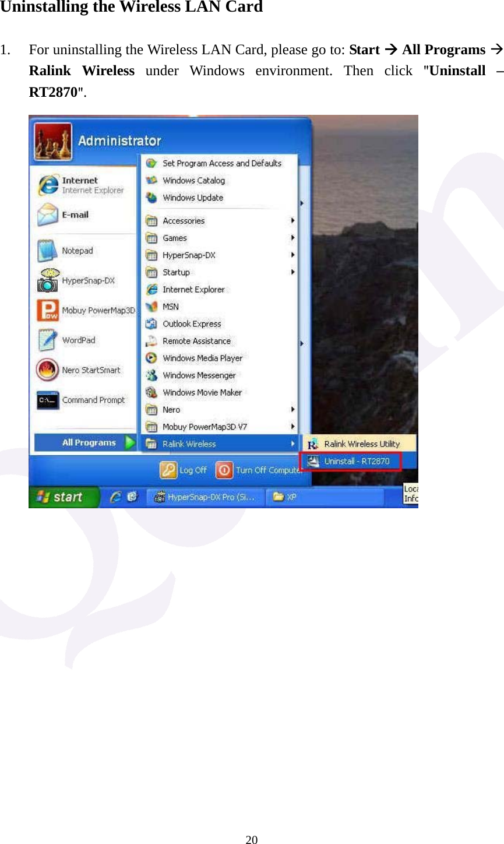
Task: Launch Internet Explorer from the Start menu
Action: click(70, 183)
